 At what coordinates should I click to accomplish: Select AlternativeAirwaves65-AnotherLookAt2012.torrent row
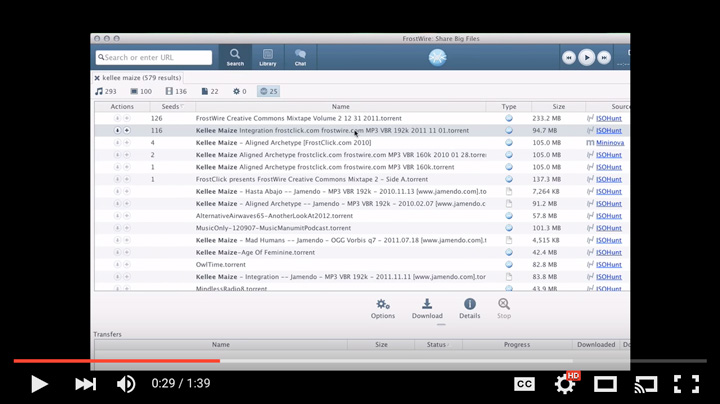[x=362, y=216]
